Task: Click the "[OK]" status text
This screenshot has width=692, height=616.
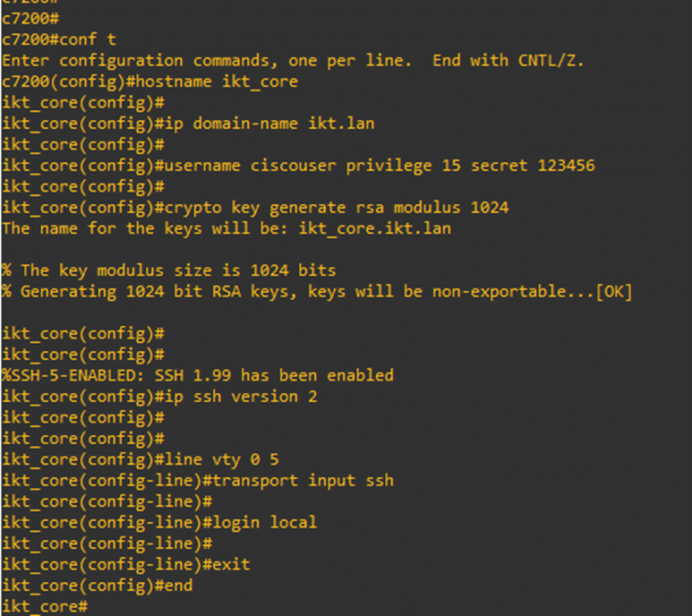Action: click(613, 292)
